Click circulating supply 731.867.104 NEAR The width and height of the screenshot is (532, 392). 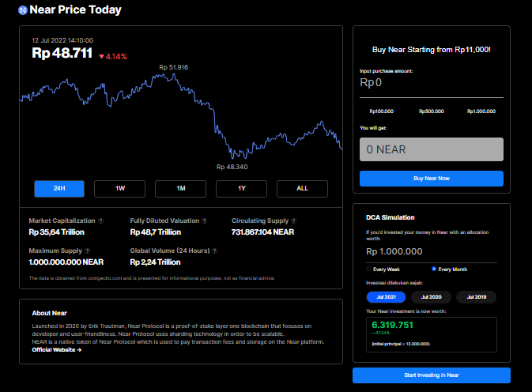click(262, 232)
